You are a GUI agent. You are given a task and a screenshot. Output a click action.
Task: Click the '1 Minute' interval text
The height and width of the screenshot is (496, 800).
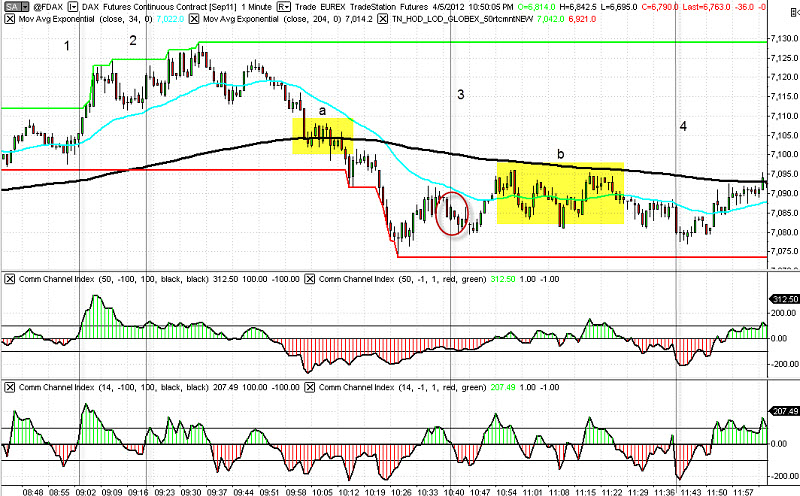click(x=257, y=7)
